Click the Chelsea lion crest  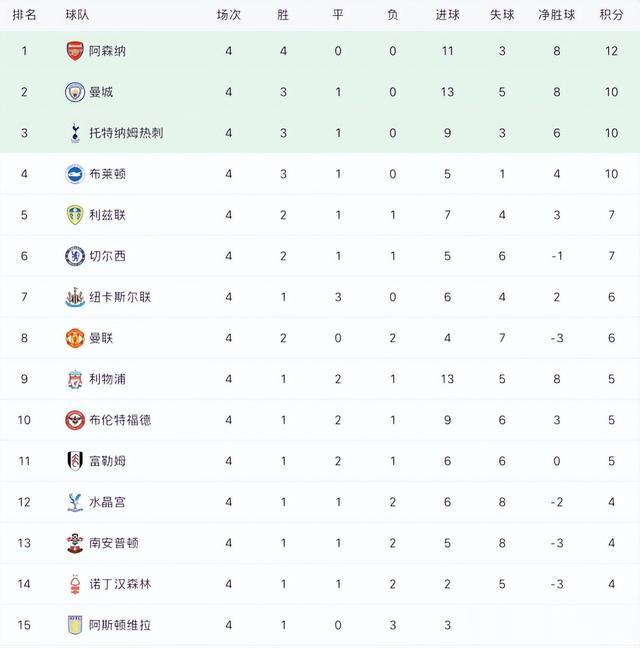point(75,256)
